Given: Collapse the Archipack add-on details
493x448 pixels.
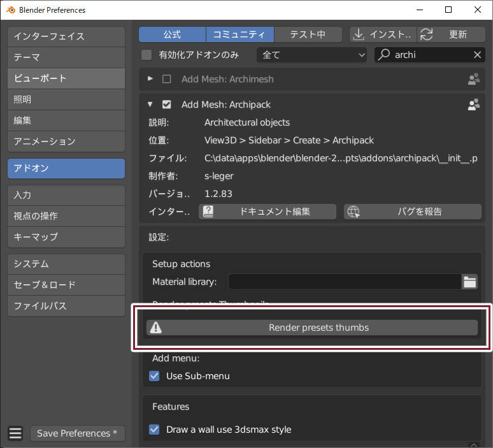Looking at the screenshot, I should pos(150,104).
